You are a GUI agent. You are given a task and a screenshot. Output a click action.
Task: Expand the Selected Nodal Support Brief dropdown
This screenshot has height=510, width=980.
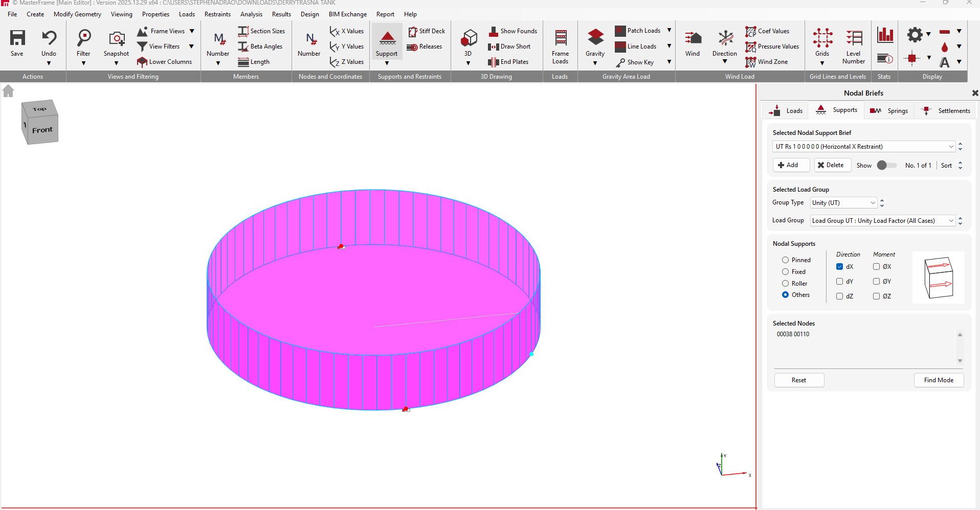[951, 147]
